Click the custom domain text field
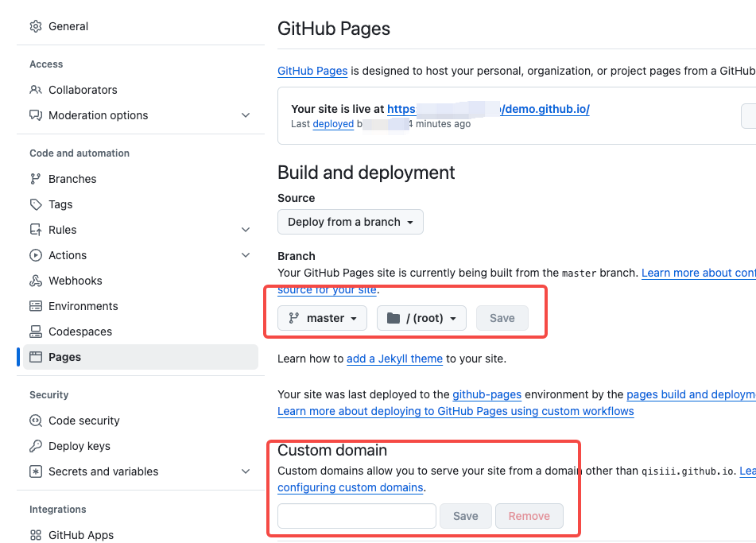 (357, 516)
